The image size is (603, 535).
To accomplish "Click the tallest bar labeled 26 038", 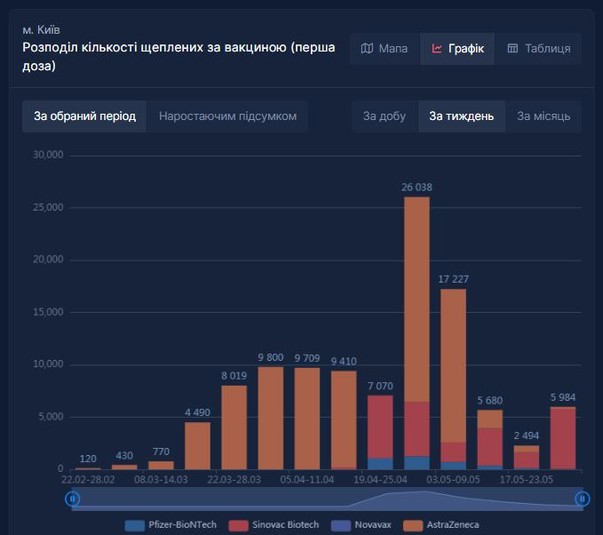I will [x=417, y=330].
